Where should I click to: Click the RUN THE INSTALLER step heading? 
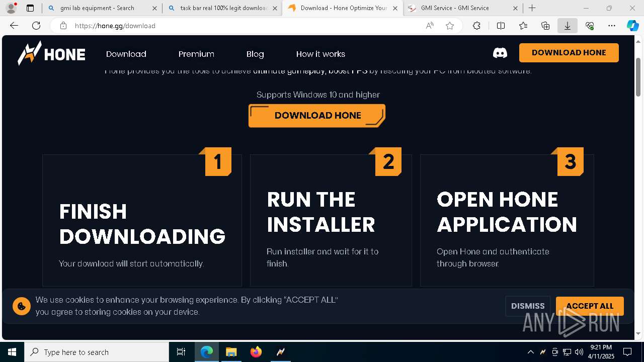click(x=321, y=212)
